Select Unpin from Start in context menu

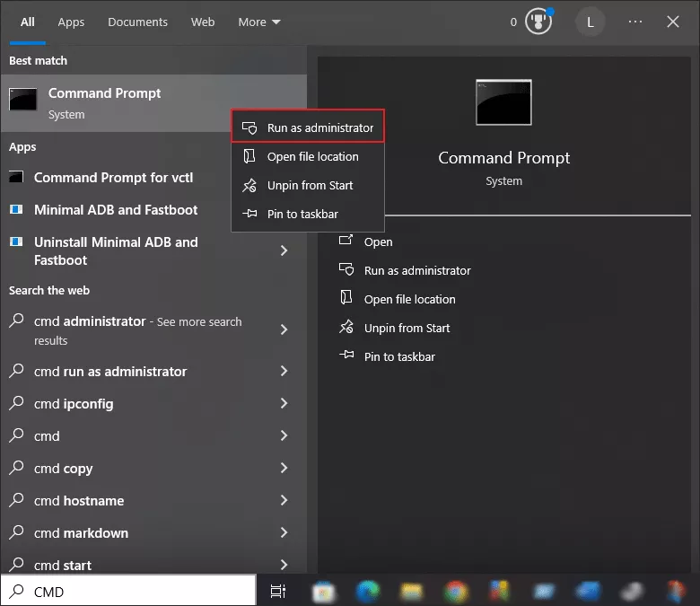[308, 185]
